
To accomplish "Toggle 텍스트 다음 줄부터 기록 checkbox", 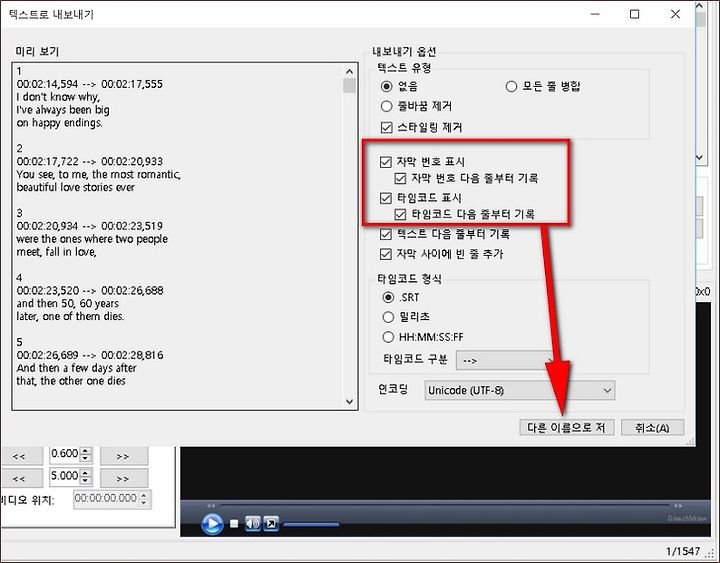I will pos(386,234).
